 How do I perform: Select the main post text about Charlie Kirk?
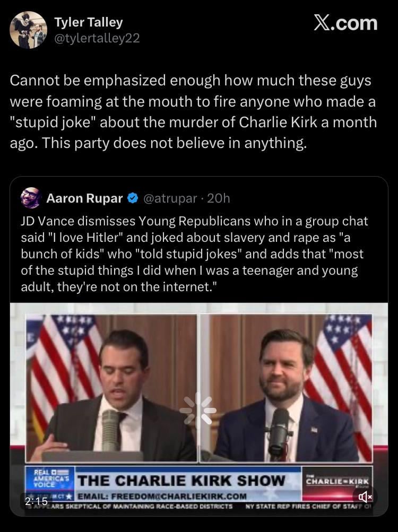pyautogui.click(x=193, y=112)
